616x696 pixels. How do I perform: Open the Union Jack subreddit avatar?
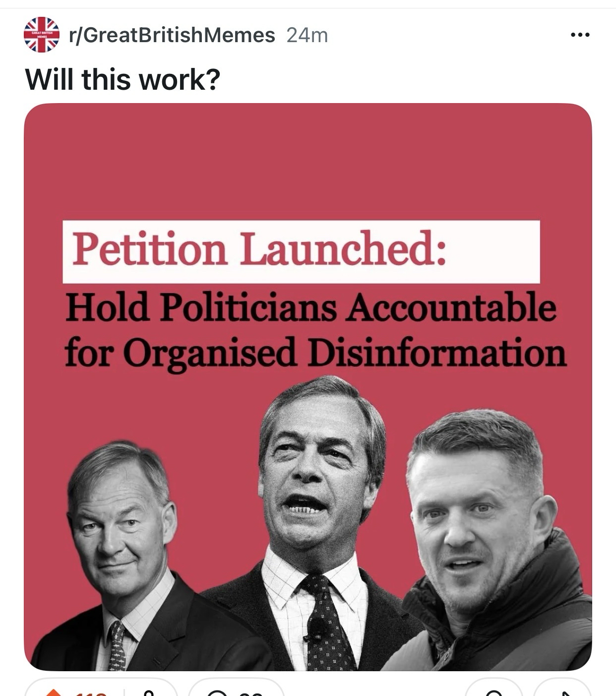42,35
